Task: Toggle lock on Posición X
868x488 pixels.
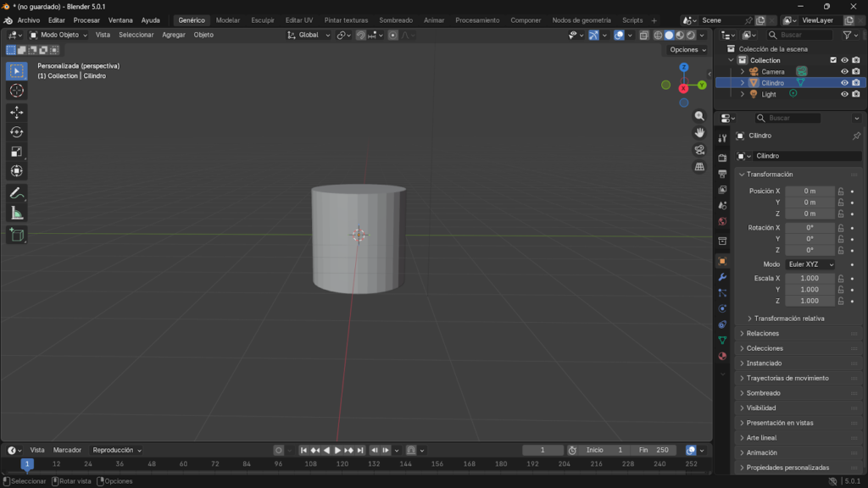Action: coord(841,191)
